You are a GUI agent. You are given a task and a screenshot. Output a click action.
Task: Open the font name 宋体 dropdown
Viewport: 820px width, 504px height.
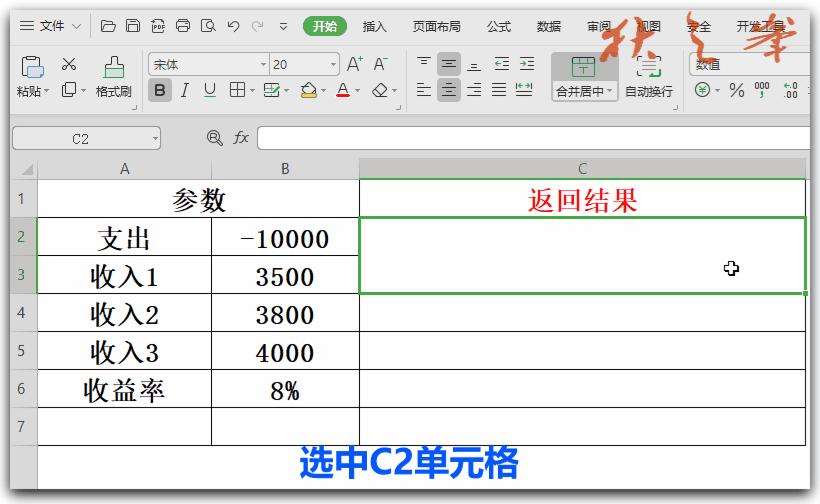264,64
